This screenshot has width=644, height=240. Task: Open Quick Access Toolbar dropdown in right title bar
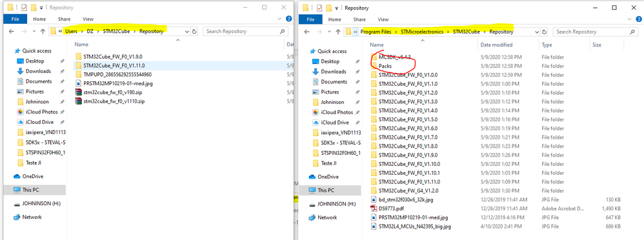337,8
